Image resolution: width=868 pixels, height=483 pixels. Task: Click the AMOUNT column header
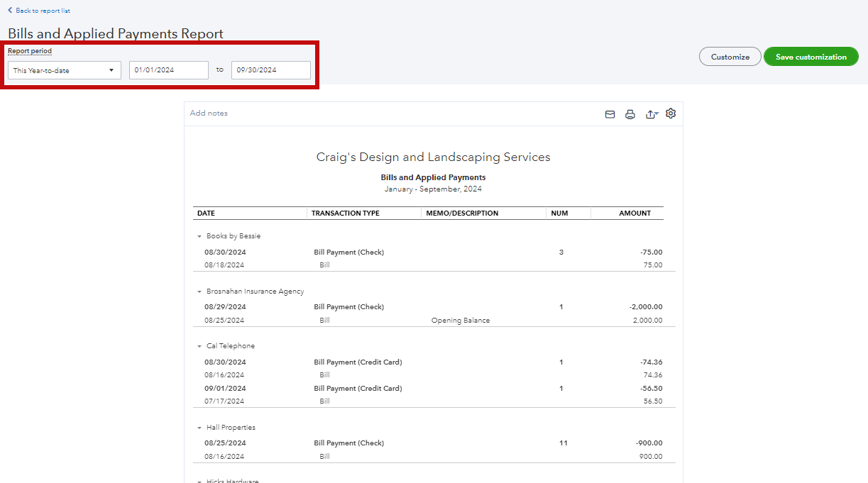pos(635,213)
